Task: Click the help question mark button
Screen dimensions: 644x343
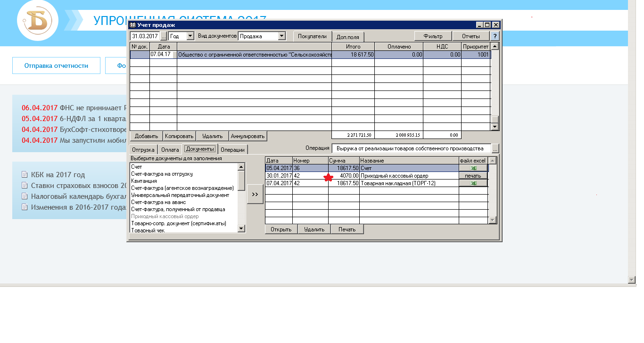Action: point(495,36)
